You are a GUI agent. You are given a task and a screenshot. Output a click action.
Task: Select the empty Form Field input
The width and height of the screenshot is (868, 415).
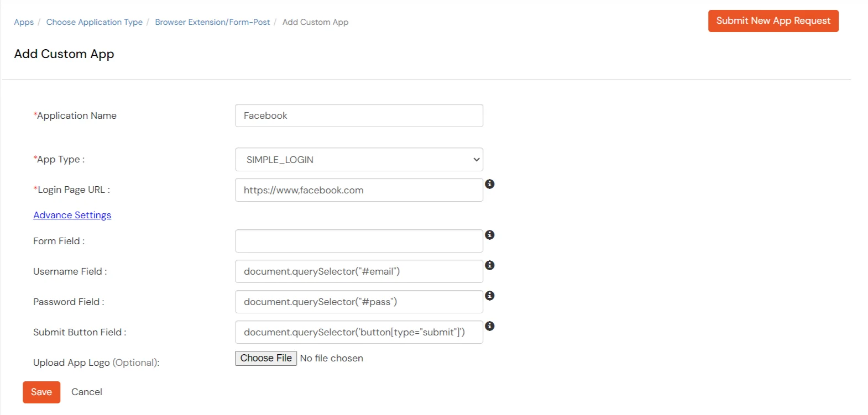(359, 241)
